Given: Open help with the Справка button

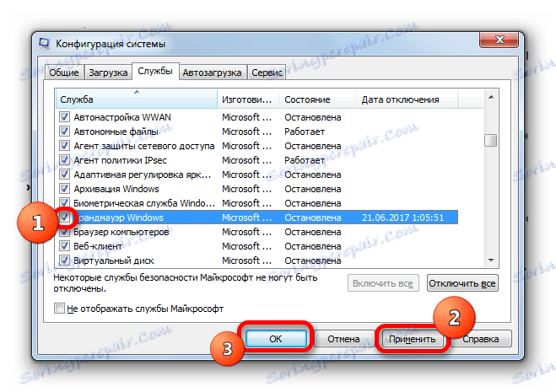Looking at the screenshot, I should (x=480, y=339).
